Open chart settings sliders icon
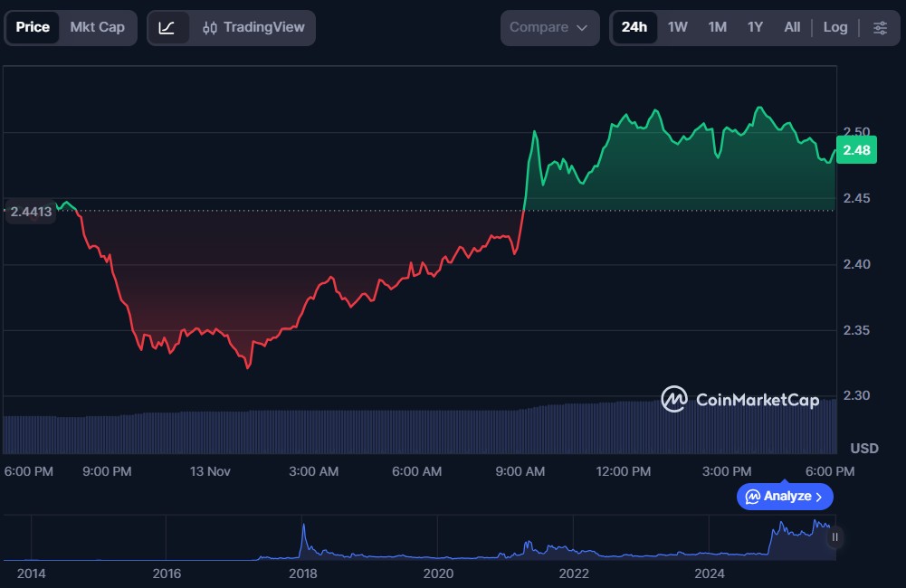906x588 pixels. 880,27
